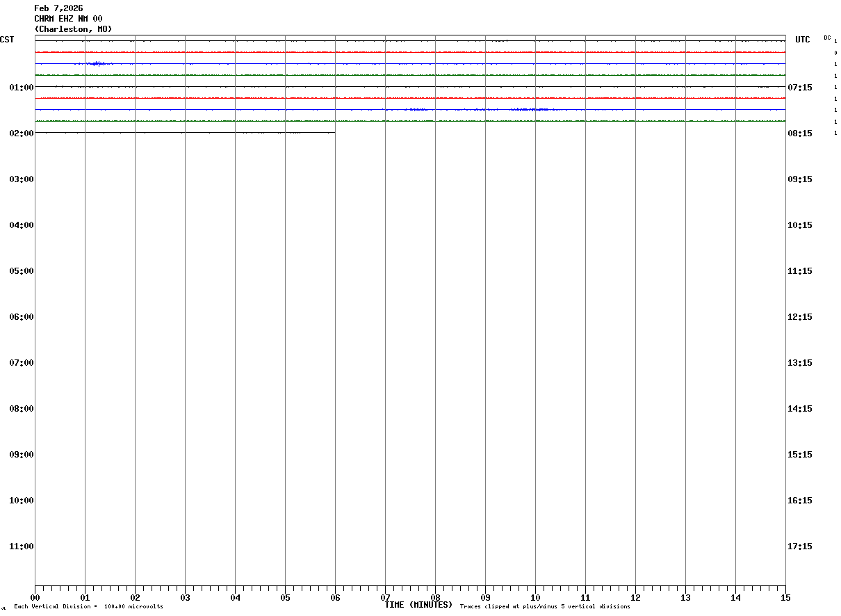Select the '05:00' CST hour label
The width and height of the screenshot is (841, 616).
click(22, 270)
